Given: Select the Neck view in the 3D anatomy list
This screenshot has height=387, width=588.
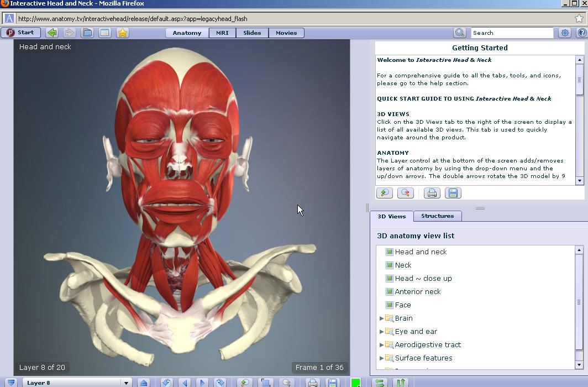Looking at the screenshot, I should point(403,265).
